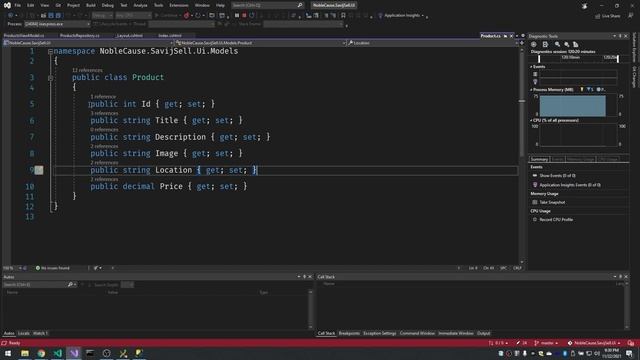Click the Hot Reload flame icon

point(186,16)
